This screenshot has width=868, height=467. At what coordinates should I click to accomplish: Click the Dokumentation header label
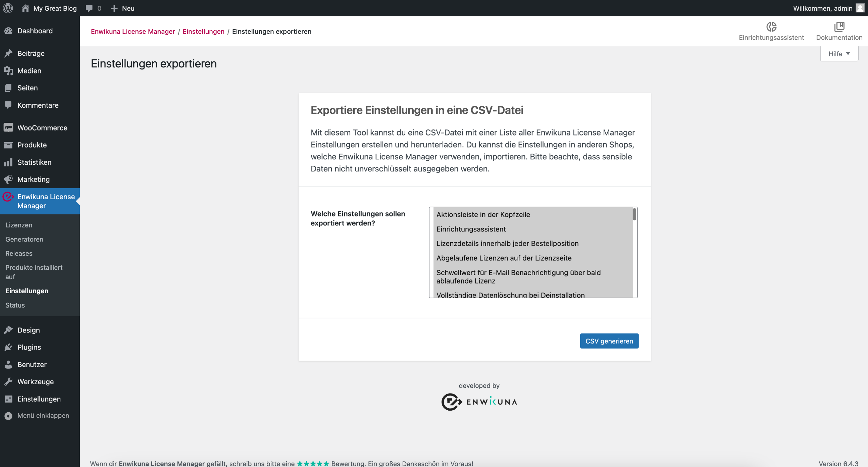tap(839, 37)
